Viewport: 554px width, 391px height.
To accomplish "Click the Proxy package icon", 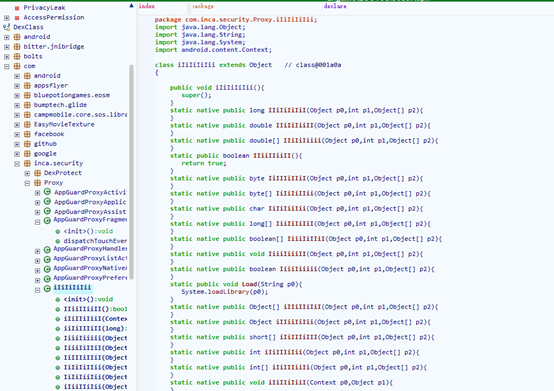I will coord(37,183).
